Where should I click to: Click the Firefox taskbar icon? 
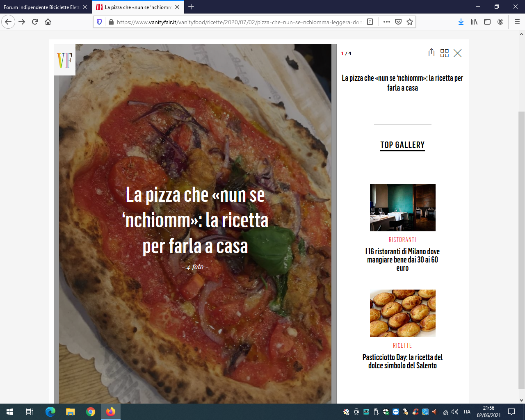pos(111,412)
